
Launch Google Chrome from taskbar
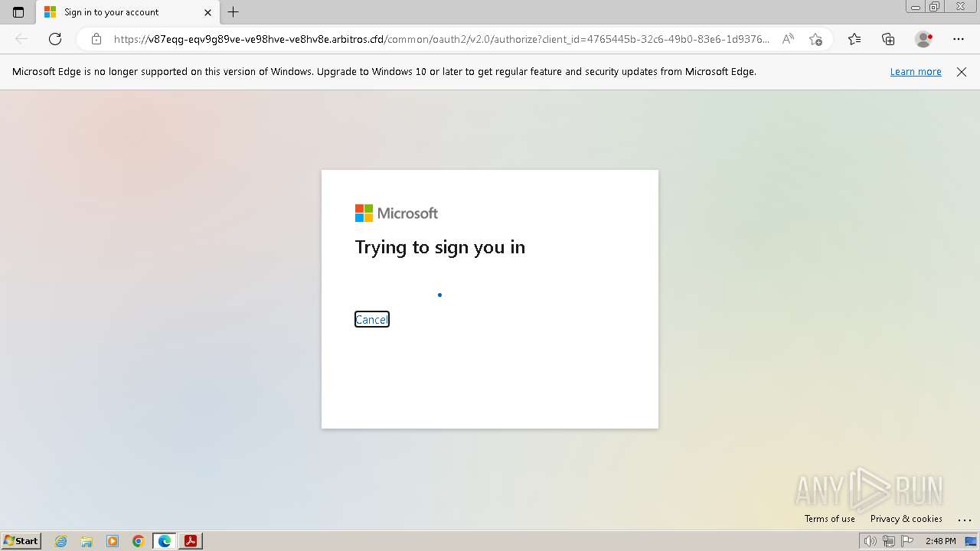click(x=139, y=541)
